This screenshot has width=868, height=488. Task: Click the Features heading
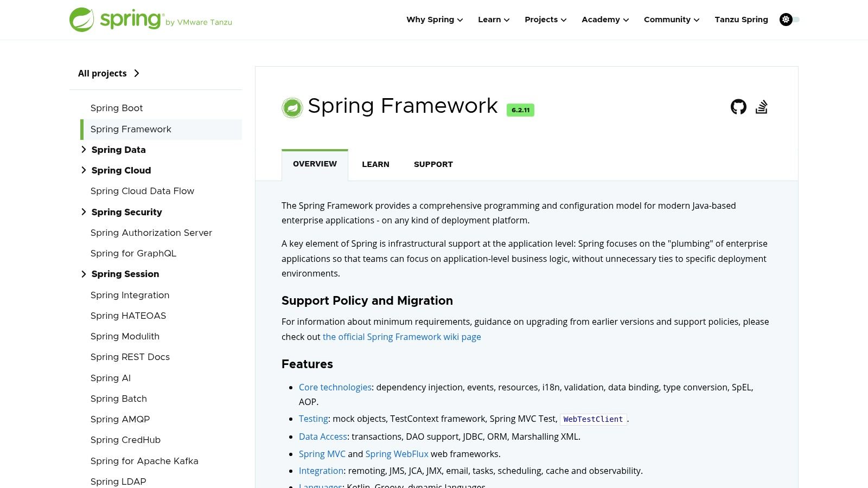point(307,364)
